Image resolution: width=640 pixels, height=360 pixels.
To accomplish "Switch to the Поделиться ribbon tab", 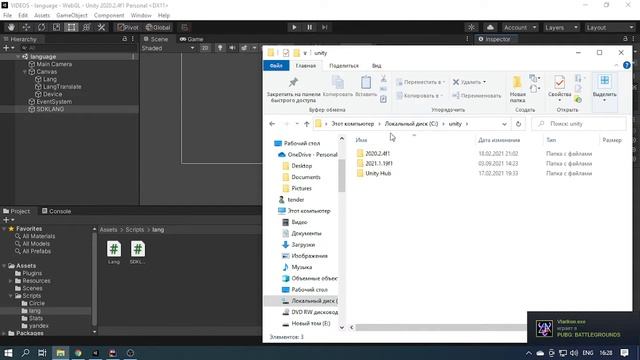I will [x=344, y=66].
